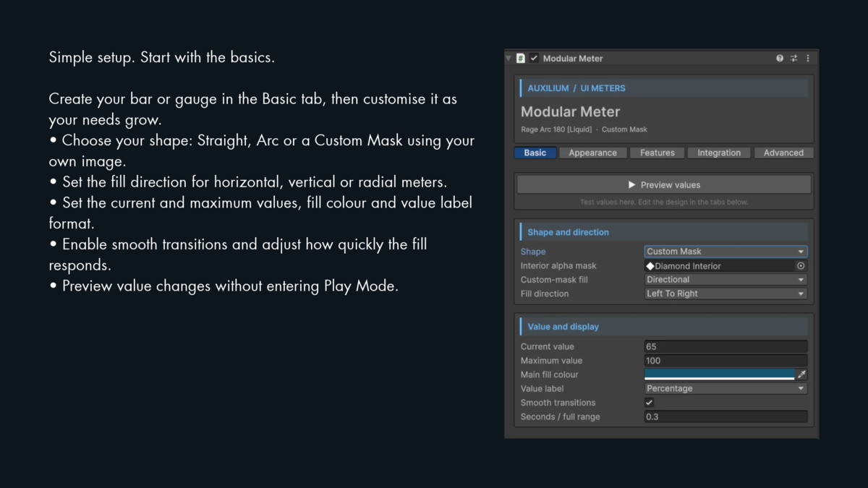Click the Main fill colour property label

click(x=550, y=374)
